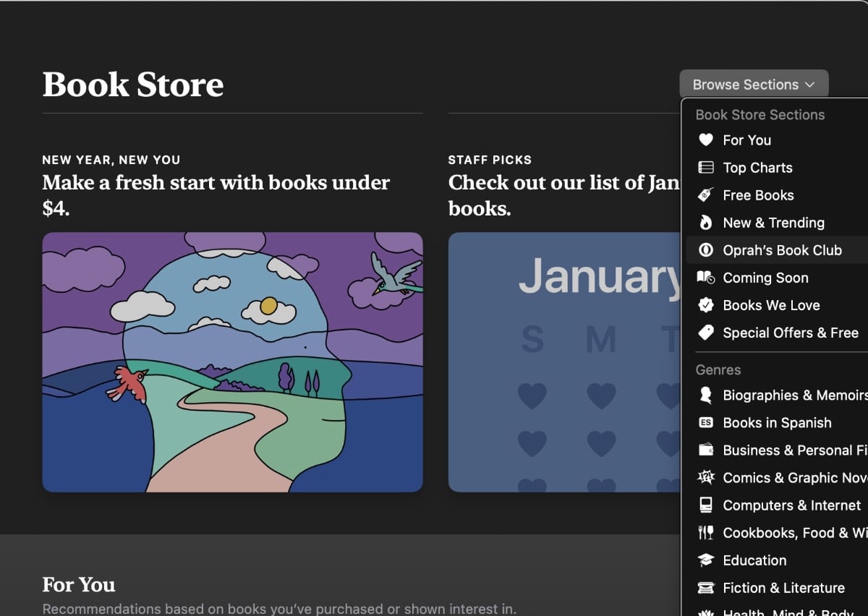Screen dimensions: 868x616
Task: Choose Computers & Internet genre
Action: [791, 505]
